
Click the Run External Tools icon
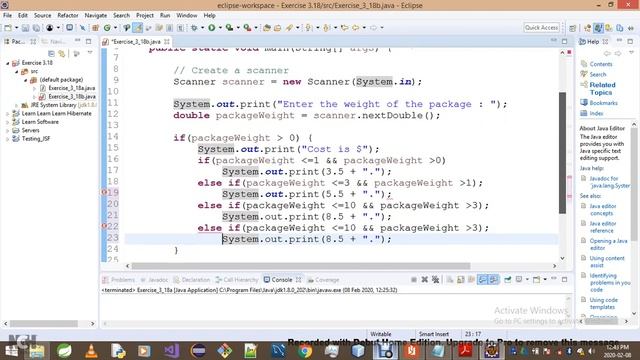247,28
